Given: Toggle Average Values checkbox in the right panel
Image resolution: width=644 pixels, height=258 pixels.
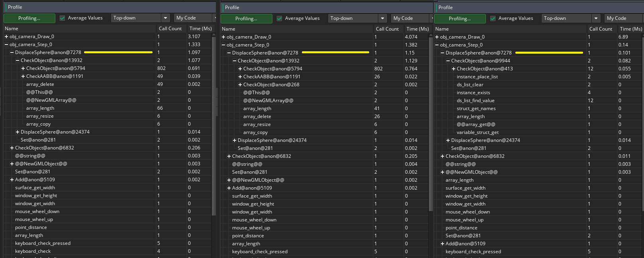Looking at the screenshot, I should click(x=493, y=18).
